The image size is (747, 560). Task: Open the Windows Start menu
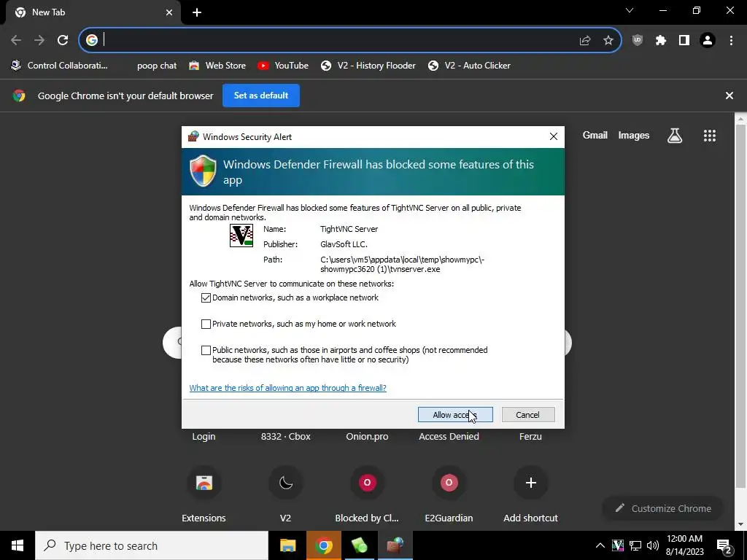click(x=18, y=545)
